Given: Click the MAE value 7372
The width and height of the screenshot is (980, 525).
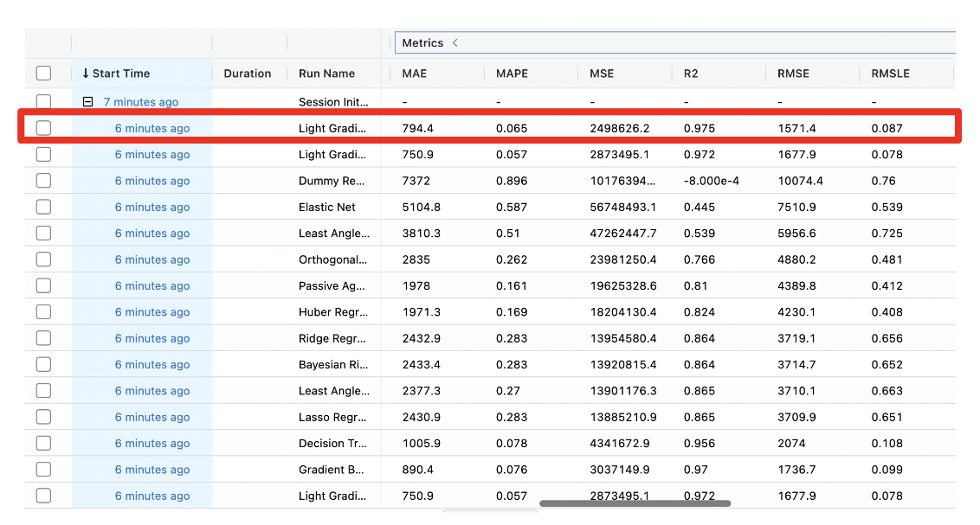Looking at the screenshot, I should (x=416, y=181).
